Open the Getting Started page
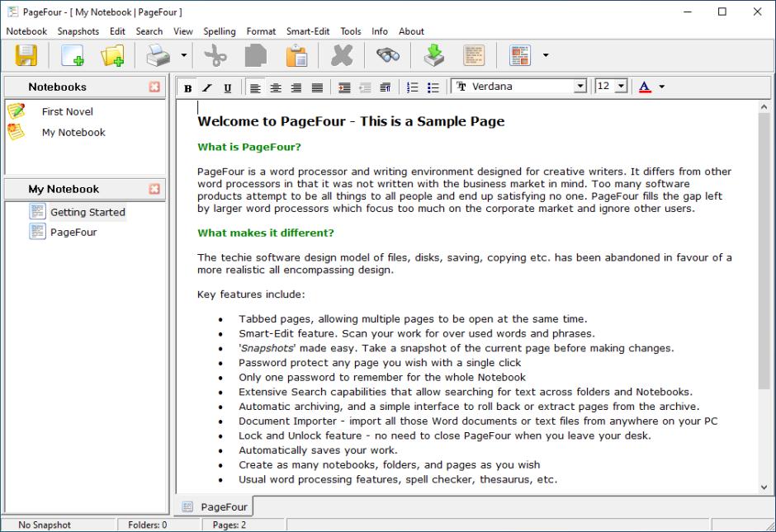 tap(88, 212)
